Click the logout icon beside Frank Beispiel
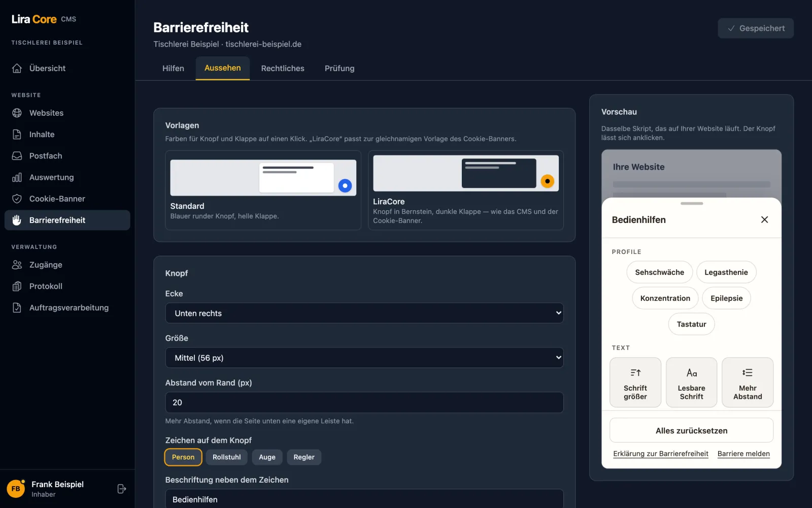Screen dimensions: 812x508 (x=121, y=489)
